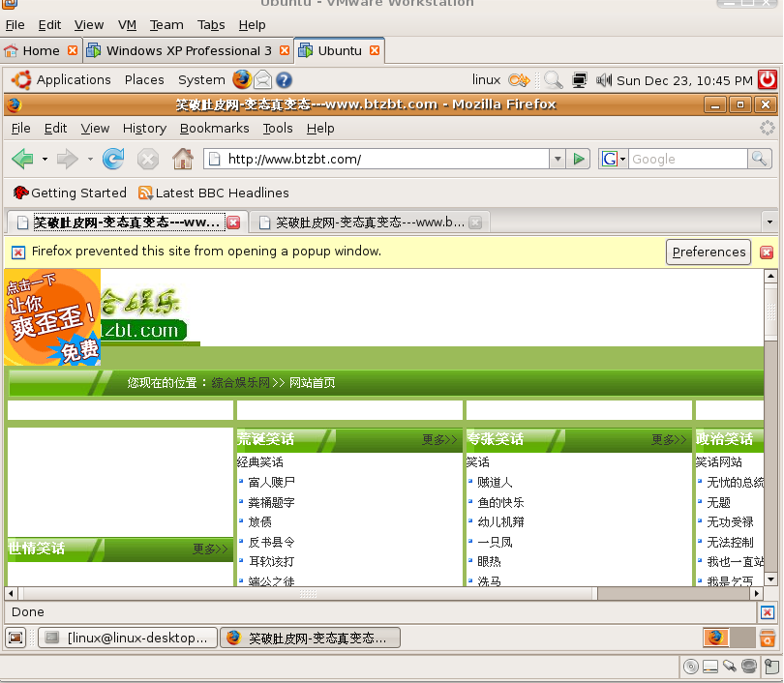Click 更多>> in the 夸张笑话 section
The height and width of the screenshot is (683, 784).
669,439
